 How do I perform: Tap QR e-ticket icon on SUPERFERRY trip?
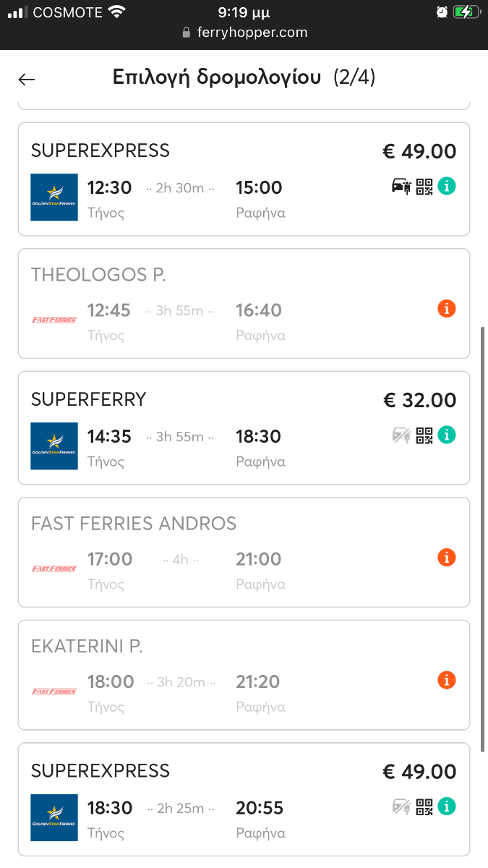424,435
